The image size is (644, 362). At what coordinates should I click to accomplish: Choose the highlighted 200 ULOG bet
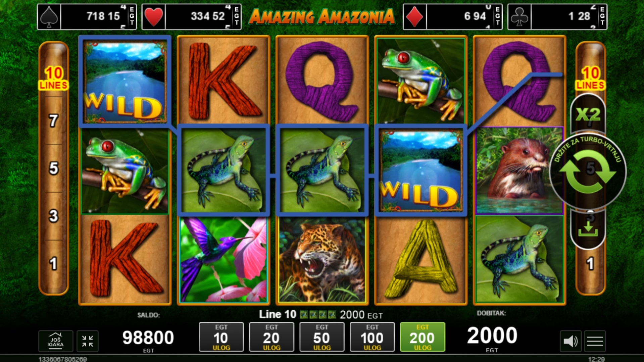423,337
